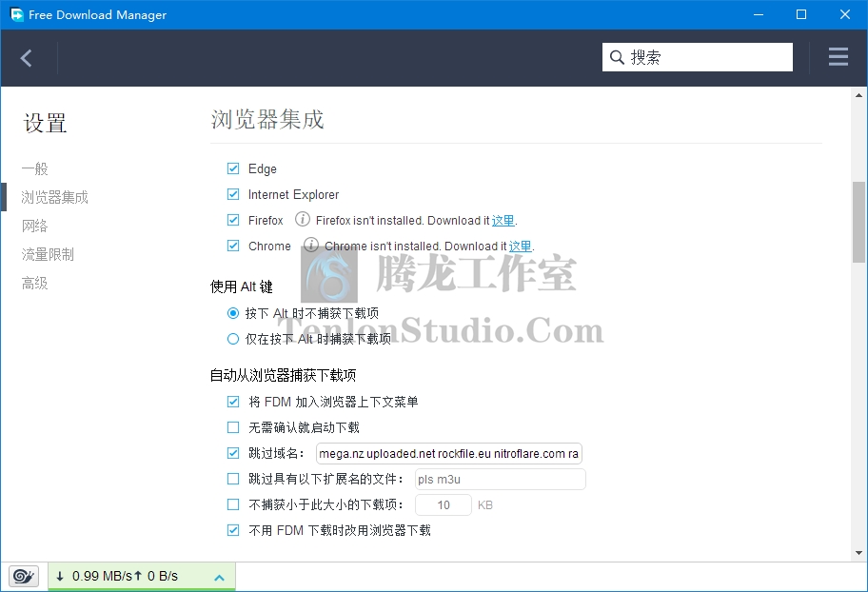The height and width of the screenshot is (592, 868).
Task: Maximize the Free Download Manager window
Action: [801, 14]
